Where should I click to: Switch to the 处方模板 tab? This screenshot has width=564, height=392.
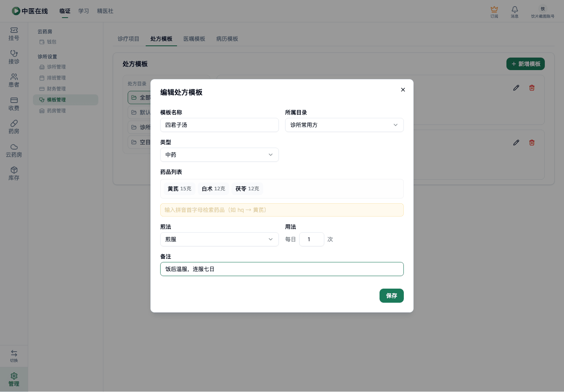[161, 39]
